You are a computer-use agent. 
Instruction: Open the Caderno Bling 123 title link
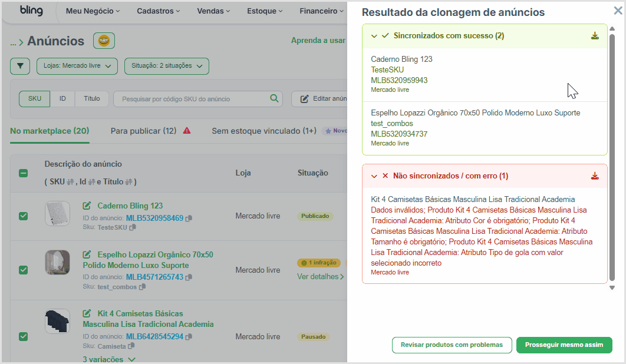pos(130,206)
